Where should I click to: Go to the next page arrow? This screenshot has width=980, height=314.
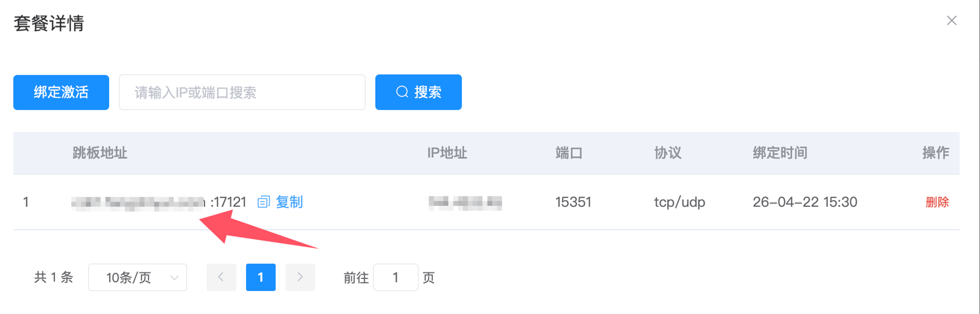(300, 277)
